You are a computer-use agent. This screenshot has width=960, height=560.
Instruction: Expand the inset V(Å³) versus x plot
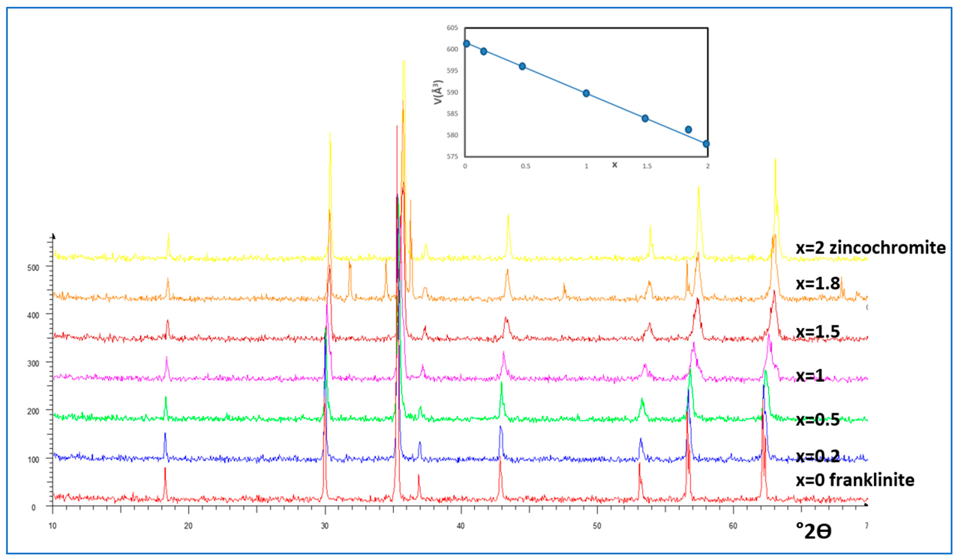pyautogui.click(x=583, y=91)
